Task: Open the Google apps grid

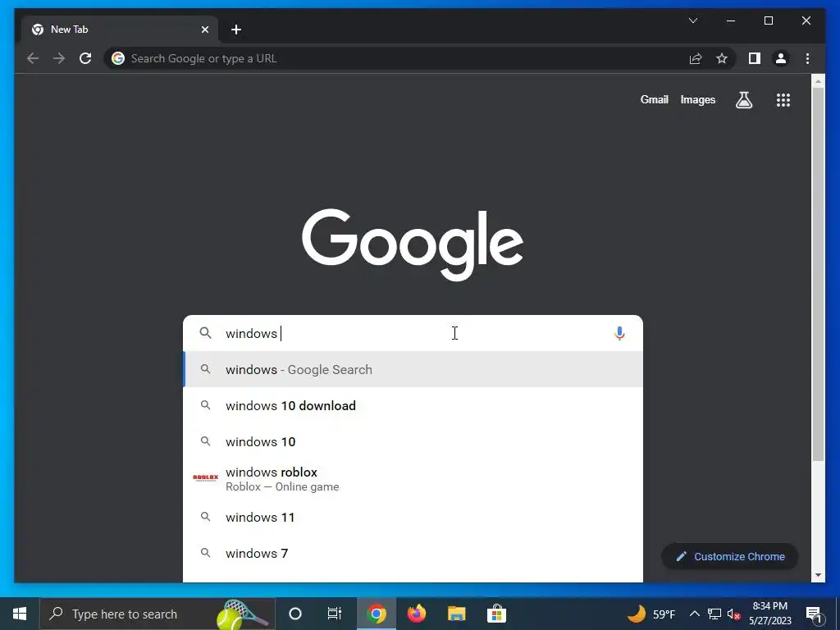Action: coord(783,99)
